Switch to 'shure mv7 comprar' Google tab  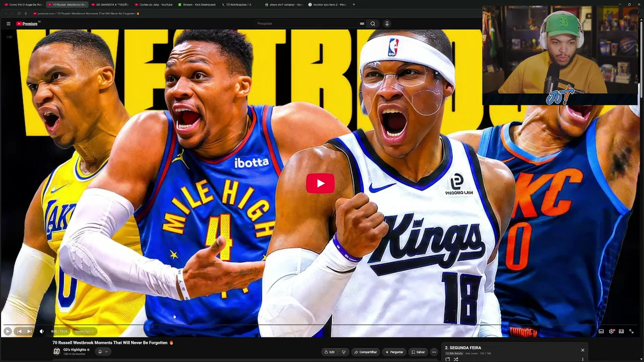coord(284,5)
